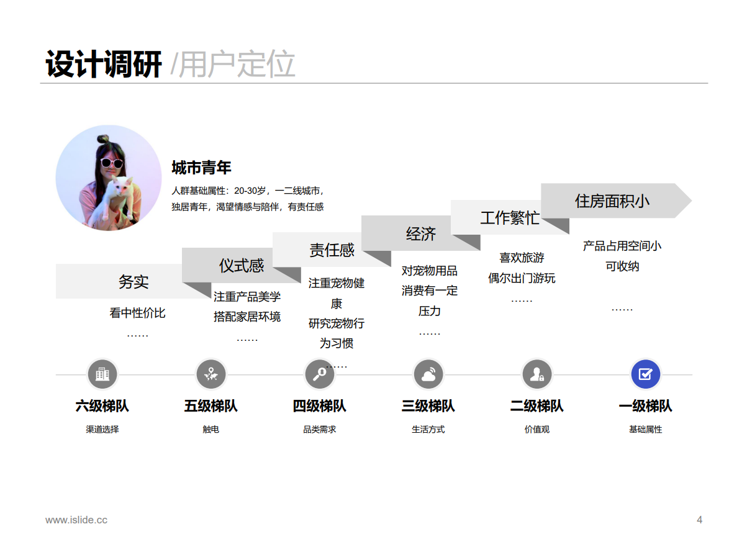
Task: Click the 渠道选择 caption
Action: [x=102, y=429]
